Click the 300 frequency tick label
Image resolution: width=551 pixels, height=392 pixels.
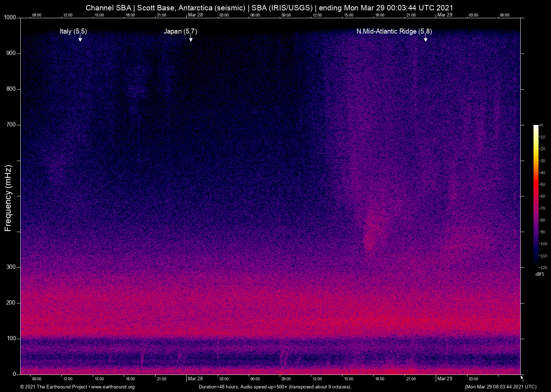(11, 267)
